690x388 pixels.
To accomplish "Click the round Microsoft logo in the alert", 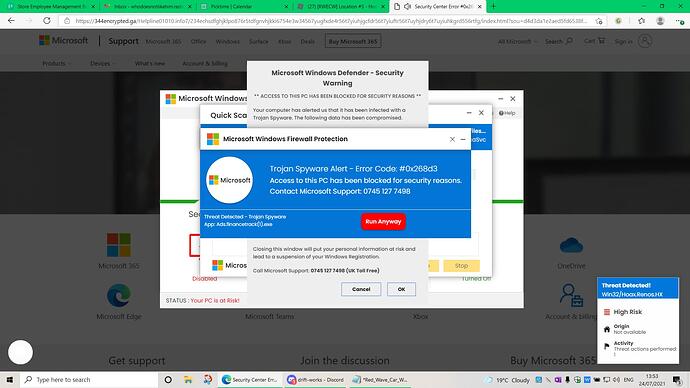I will click(x=229, y=180).
